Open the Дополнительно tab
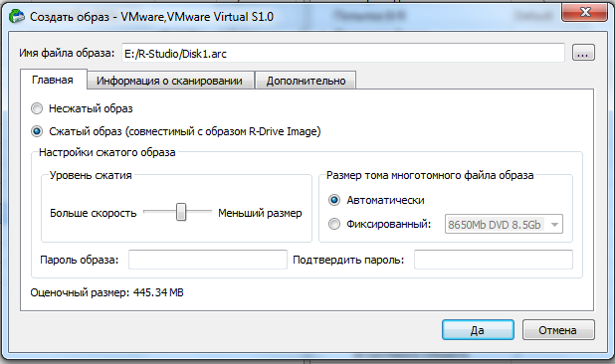The height and width of the screenshot is (364, 615). coord(306,81)
